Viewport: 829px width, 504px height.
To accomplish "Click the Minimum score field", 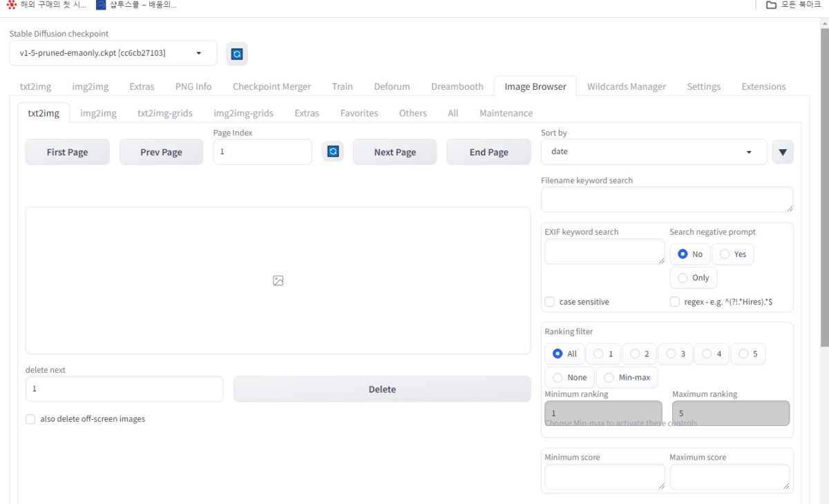I will click(605, 477).
